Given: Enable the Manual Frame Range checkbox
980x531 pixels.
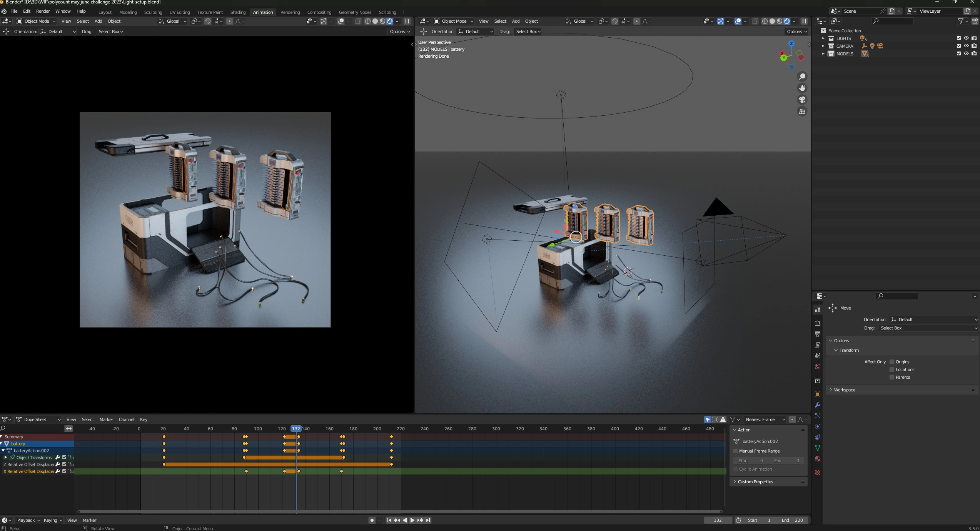Looking at the screenshot, I should pyautogui.click(x=736, y=451).
